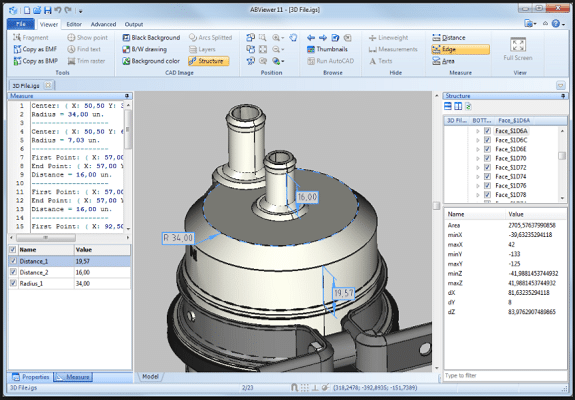Image resolution: width=575 pixels, height=400 pixels.
Task: Click the Fit drawing to window icon
Action: point(263,49)
